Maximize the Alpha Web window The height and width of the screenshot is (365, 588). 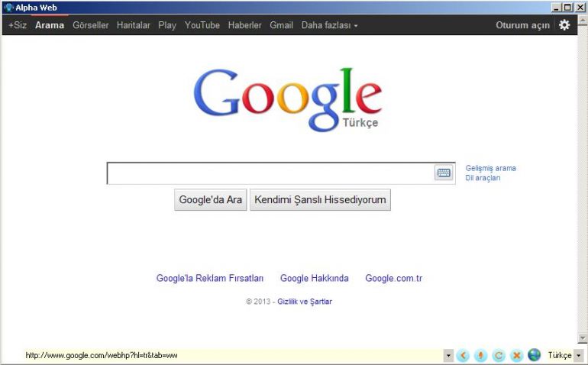[x=567, y=8]
